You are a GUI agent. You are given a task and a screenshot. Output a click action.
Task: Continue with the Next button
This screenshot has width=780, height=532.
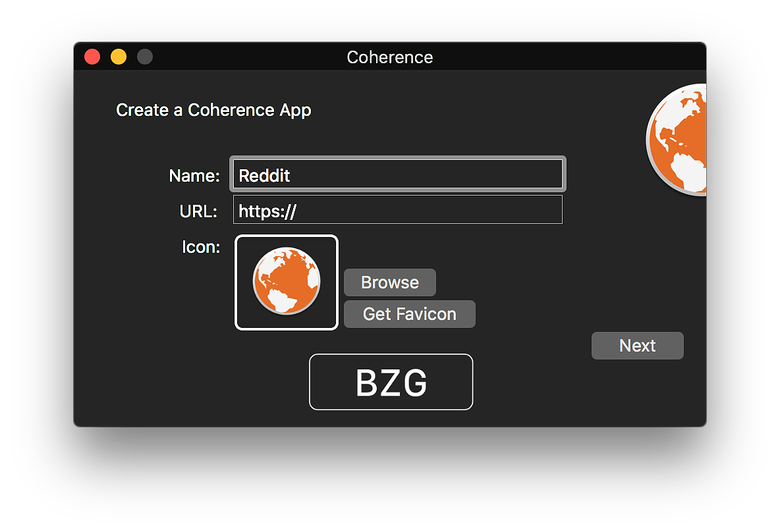coord(637,346)
